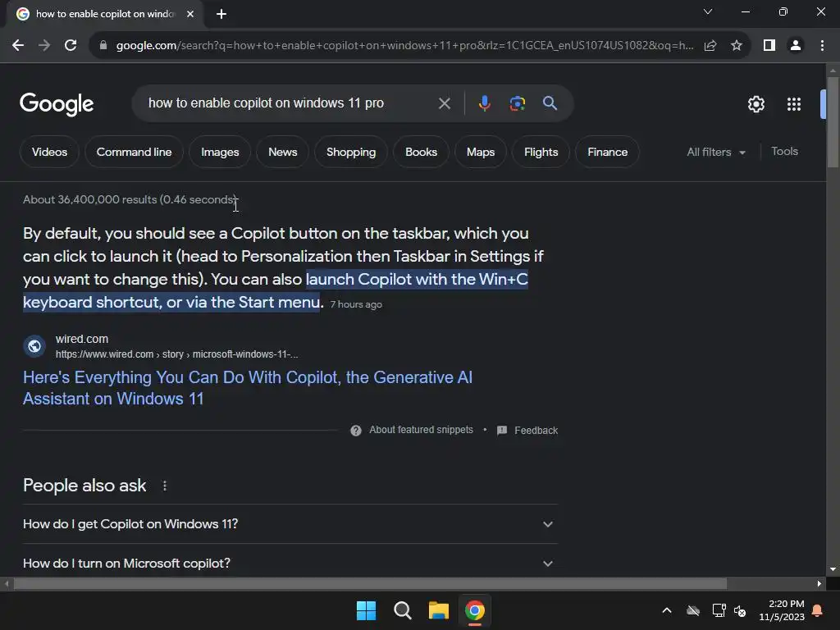Click the OneDrive cloud tray icon

(x=693, y=610)
